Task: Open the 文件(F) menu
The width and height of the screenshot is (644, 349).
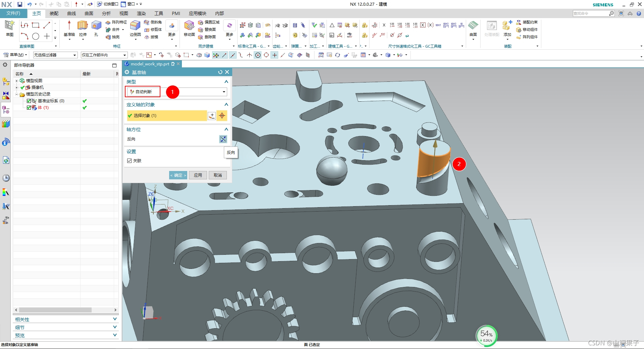Action: tap(13, 13)
